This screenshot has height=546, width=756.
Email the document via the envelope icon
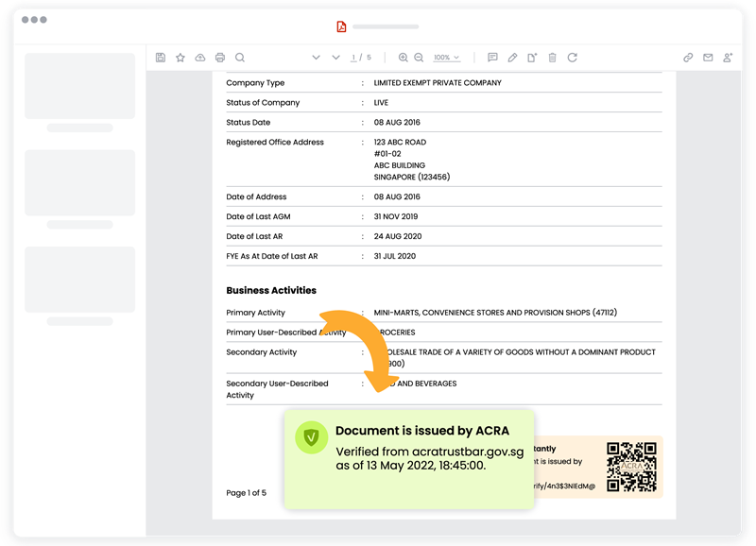point(708,58)
